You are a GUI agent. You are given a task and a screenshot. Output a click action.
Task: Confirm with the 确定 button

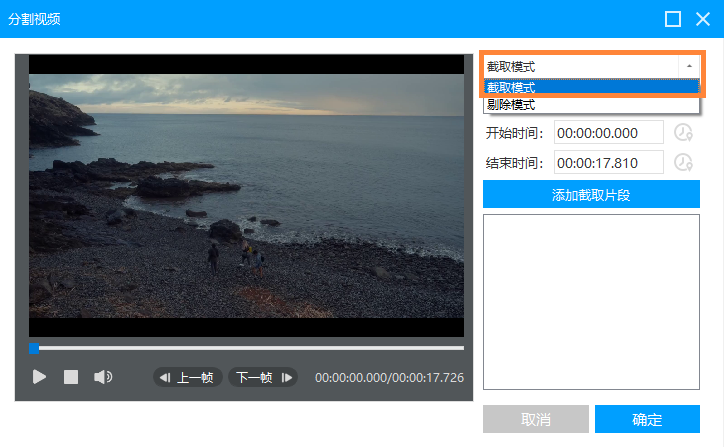[647, 419]
